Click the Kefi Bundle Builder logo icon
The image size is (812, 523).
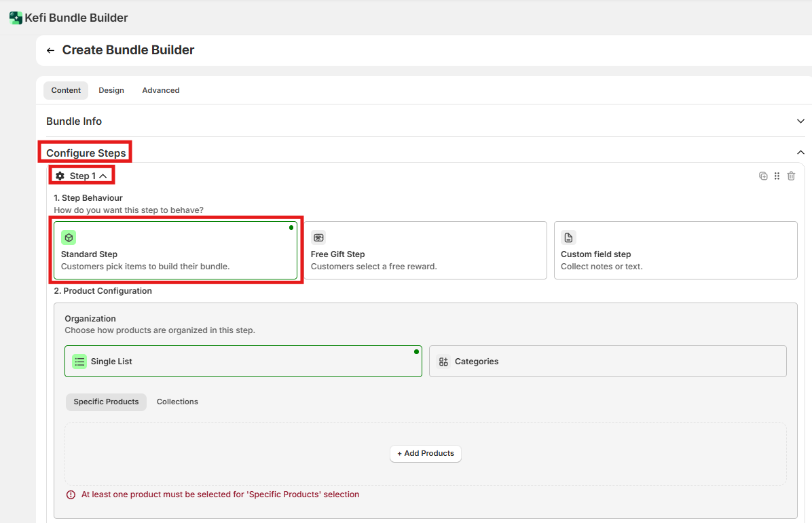pos(16,18)
